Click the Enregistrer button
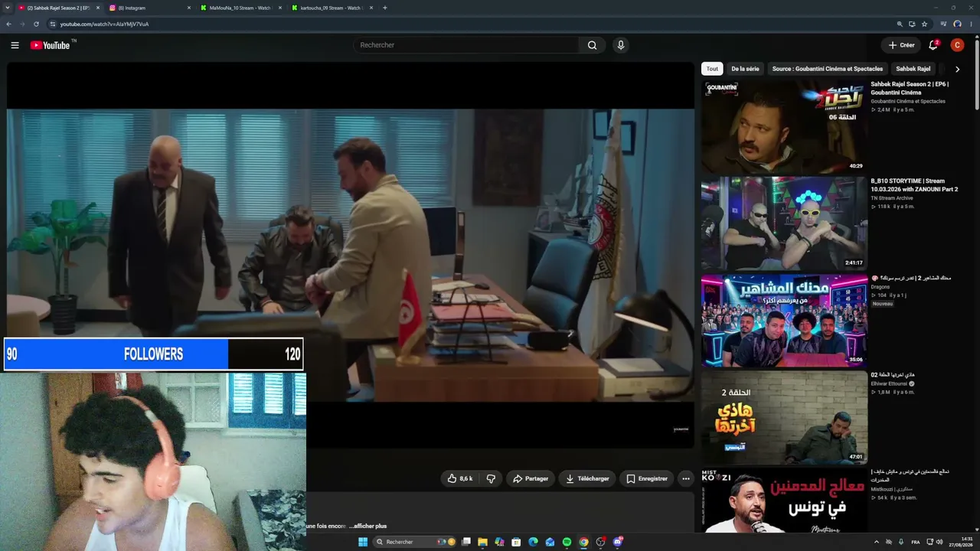The width and height of the screenshot is (980, 551). pyautogui.click(x=647, y=479)
